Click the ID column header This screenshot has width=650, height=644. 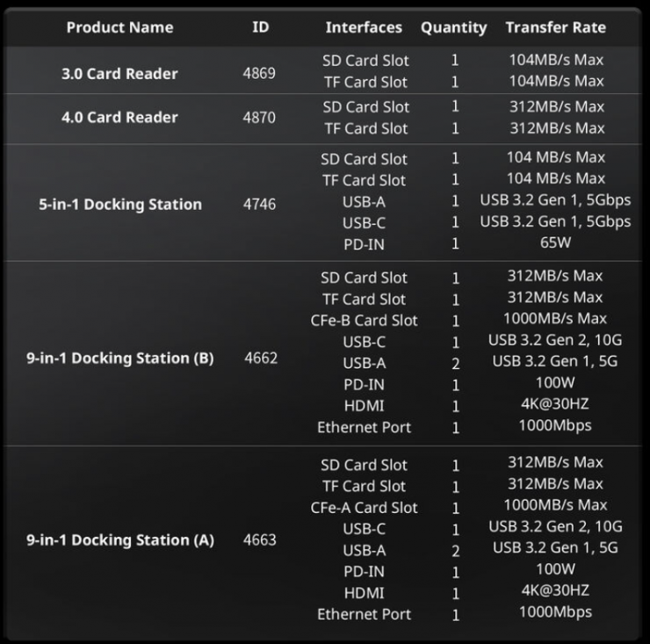(x=261, y=27)
